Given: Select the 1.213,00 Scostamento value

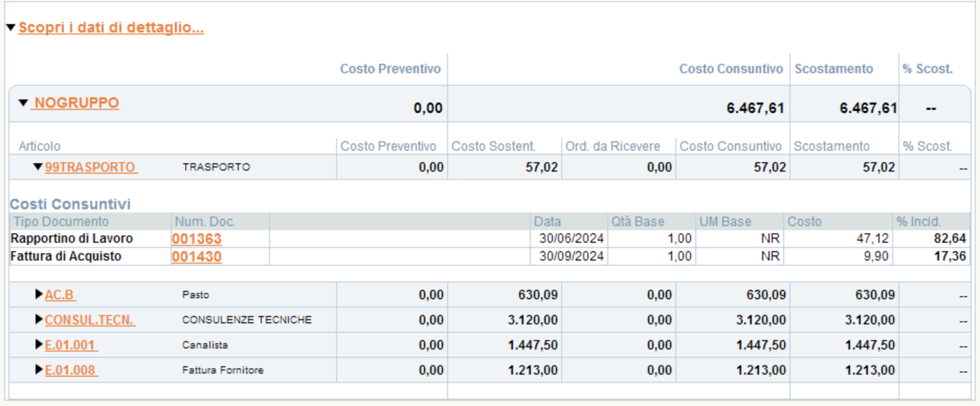Looking at the screenshot, I should coord(870,370).
